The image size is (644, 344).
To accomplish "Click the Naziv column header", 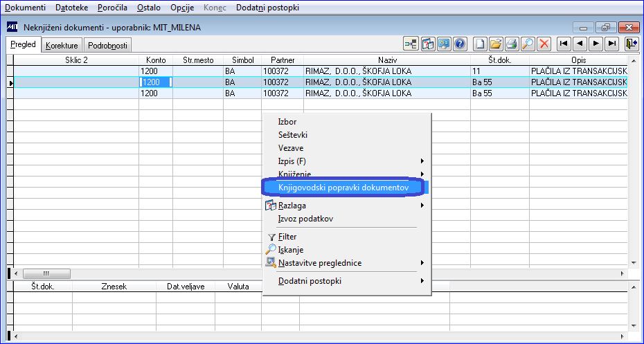I will [x=387, y=60].
